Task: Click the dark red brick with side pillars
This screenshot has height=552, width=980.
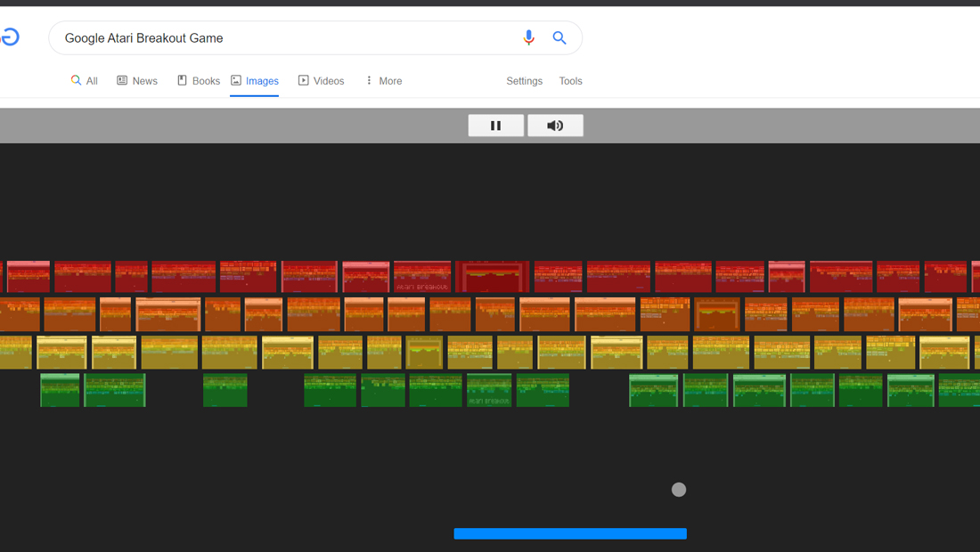Action: tap(493, 277)
